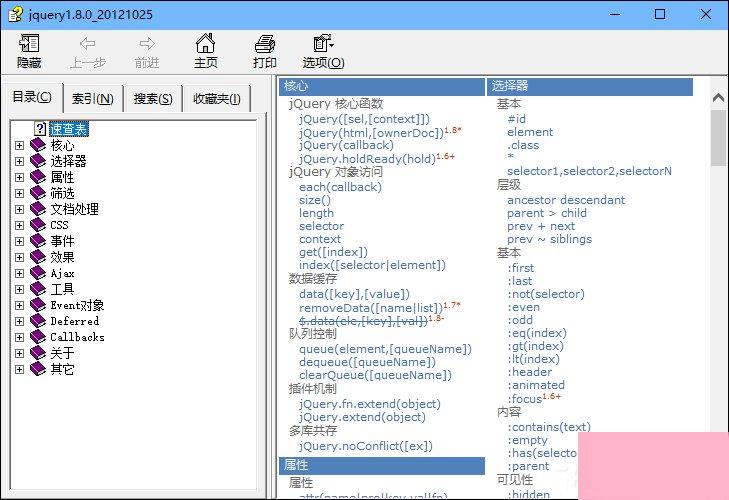
Task: Click the book icon beside Event对象
Action: coord(38,305)
